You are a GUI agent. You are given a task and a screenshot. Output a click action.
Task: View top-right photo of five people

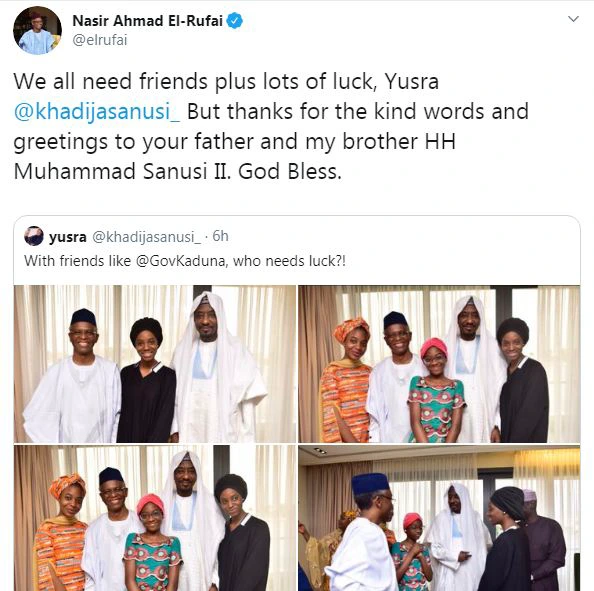click(439, 364)
